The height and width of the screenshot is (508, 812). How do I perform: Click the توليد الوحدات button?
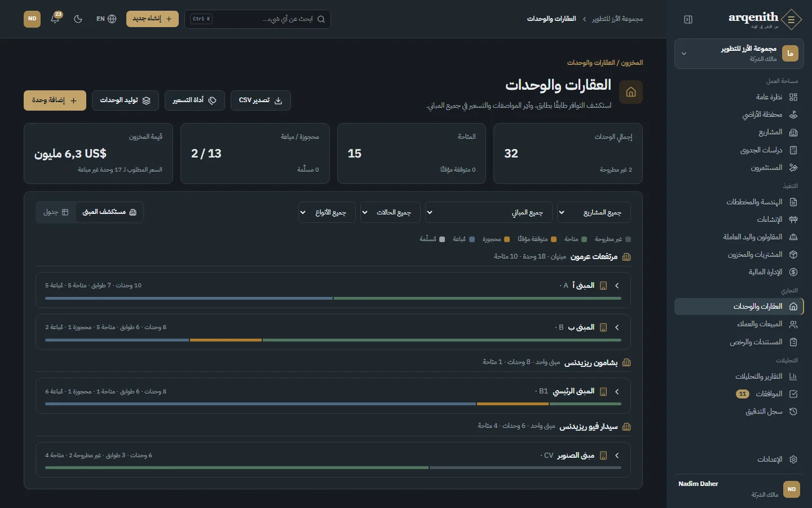click(x=125, y=100)
